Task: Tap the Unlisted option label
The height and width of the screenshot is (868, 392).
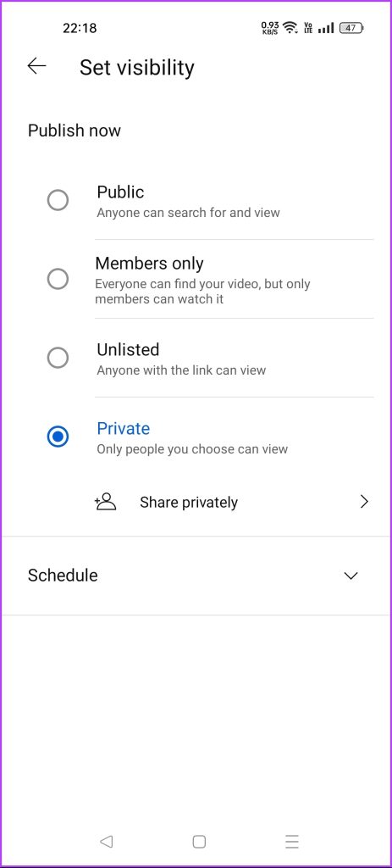Action: tap(128, 349)
